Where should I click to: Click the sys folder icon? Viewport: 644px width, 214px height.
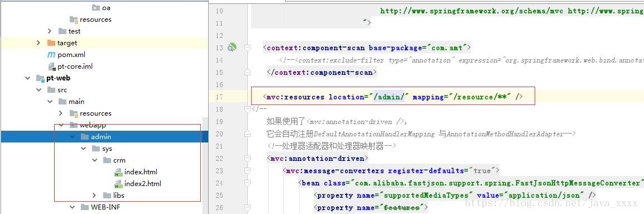click(x=96, y=149)
